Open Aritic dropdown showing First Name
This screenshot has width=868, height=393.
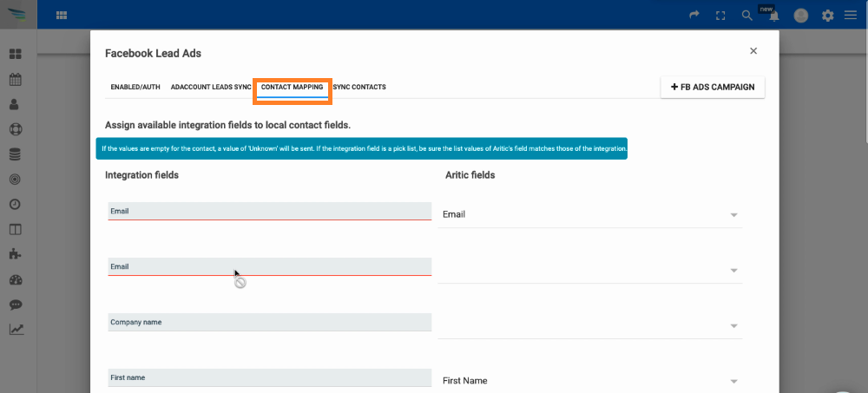(x=589, y=381)
